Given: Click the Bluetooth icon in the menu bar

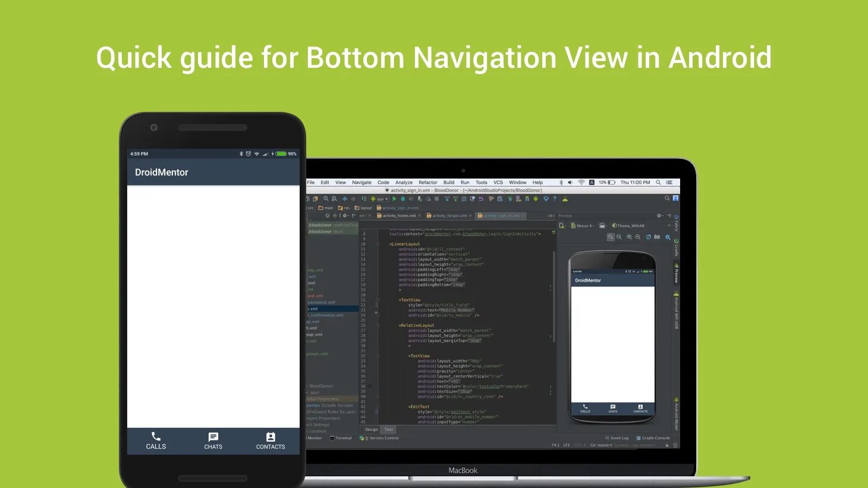Looking at the screenshot, I should coord(561,183).
